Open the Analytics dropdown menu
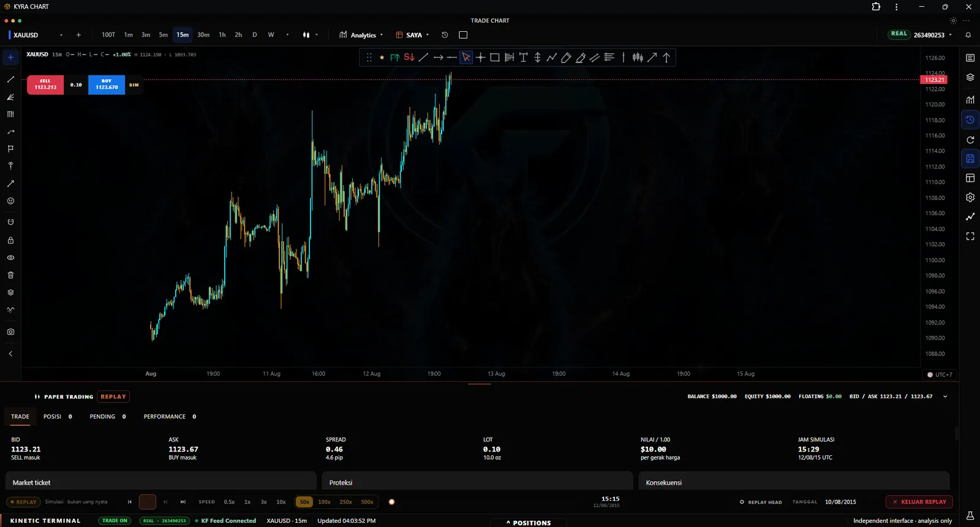This screenshot has height=527, width=980. tap(361, 35)
